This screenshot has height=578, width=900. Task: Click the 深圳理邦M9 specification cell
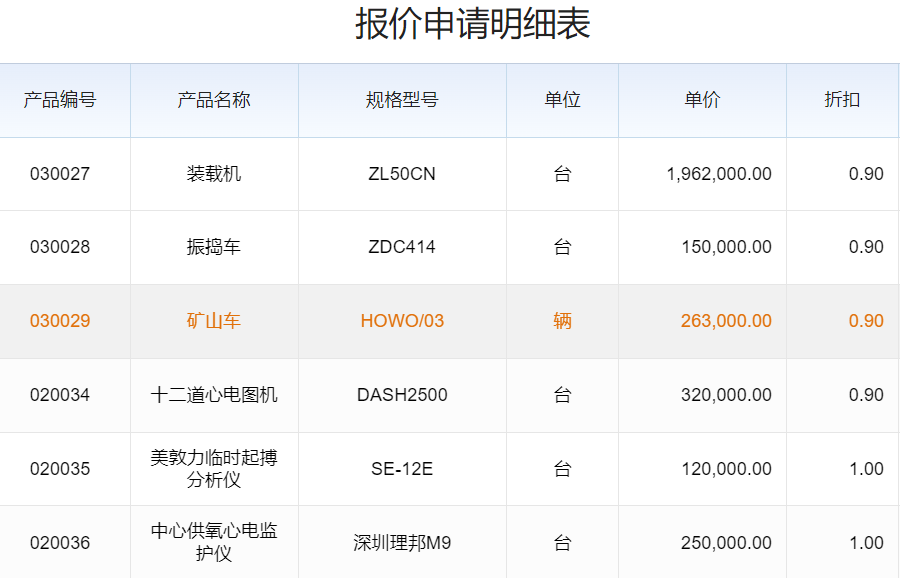(402, 543)
